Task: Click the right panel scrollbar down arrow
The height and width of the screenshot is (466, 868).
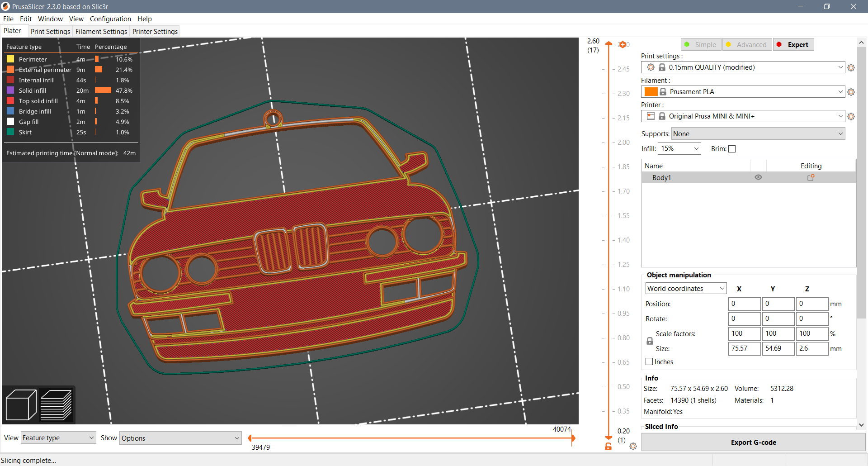Action: coord(861,425)
